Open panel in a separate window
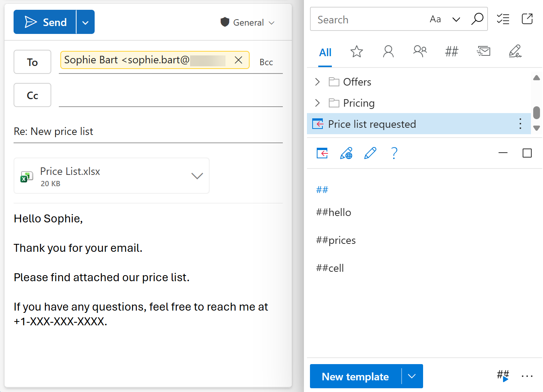Image resolution: width=543 pixels, height=392 pixels. coord(527,19)
